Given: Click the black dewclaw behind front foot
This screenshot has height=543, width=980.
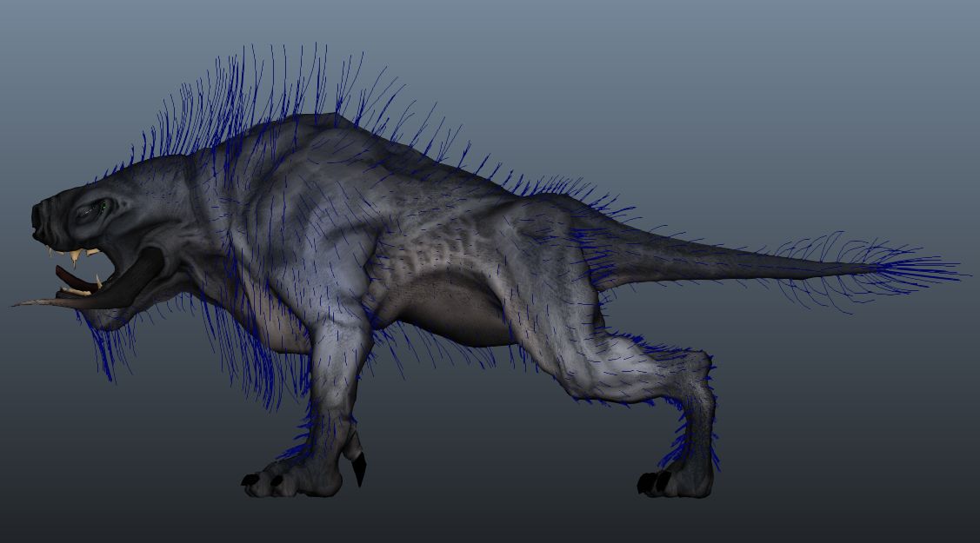Looking at the screenshot, I should [x=359, y=468].
